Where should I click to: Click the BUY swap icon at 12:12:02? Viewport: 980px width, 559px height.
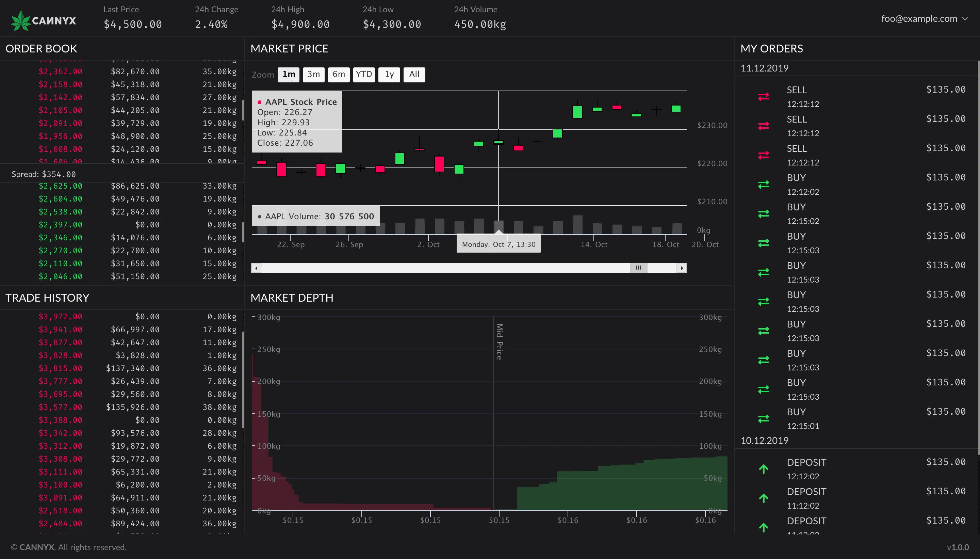point(764,184)
